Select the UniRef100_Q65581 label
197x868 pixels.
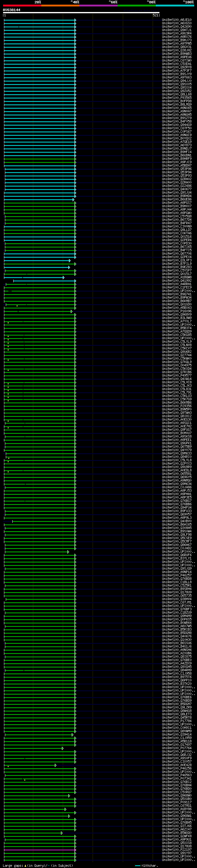tap(176, 474)
